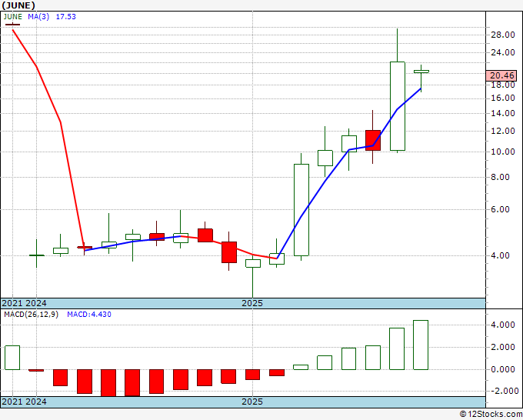Select the tall white candle rising from 4.00 to 9
This screenshot has height=420, width=523.
[x=301, y=210]
